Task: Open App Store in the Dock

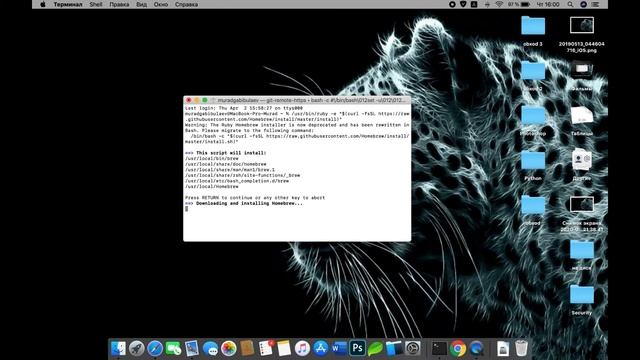Action: point(321,349)
